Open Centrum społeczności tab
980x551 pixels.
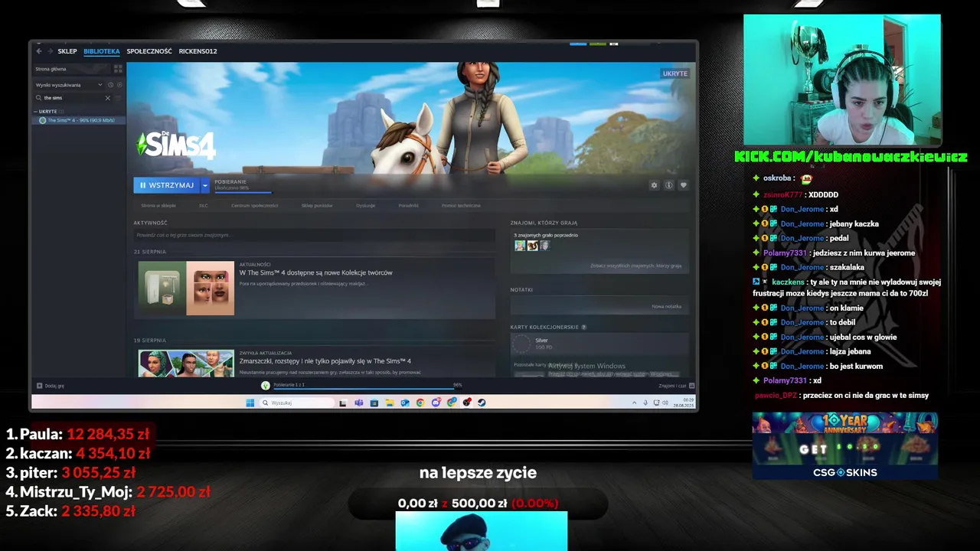(x=254, y=205)
